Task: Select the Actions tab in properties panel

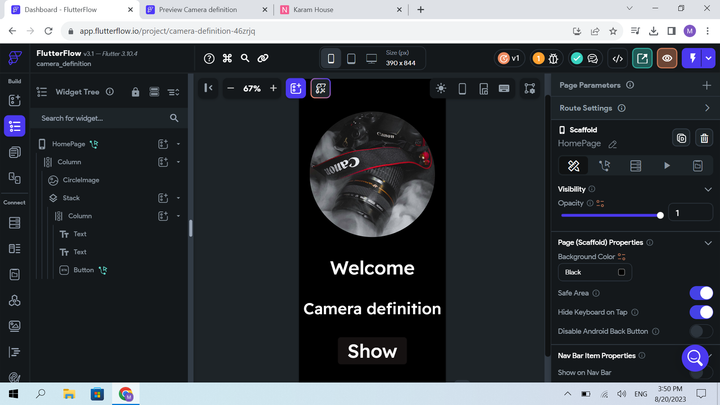Action: (x=604, y=166)
